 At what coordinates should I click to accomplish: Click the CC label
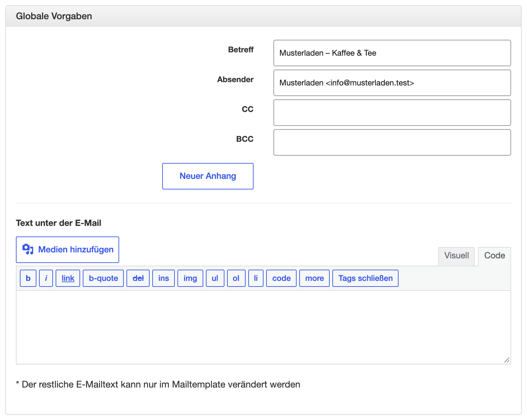(x=248, y=109)
